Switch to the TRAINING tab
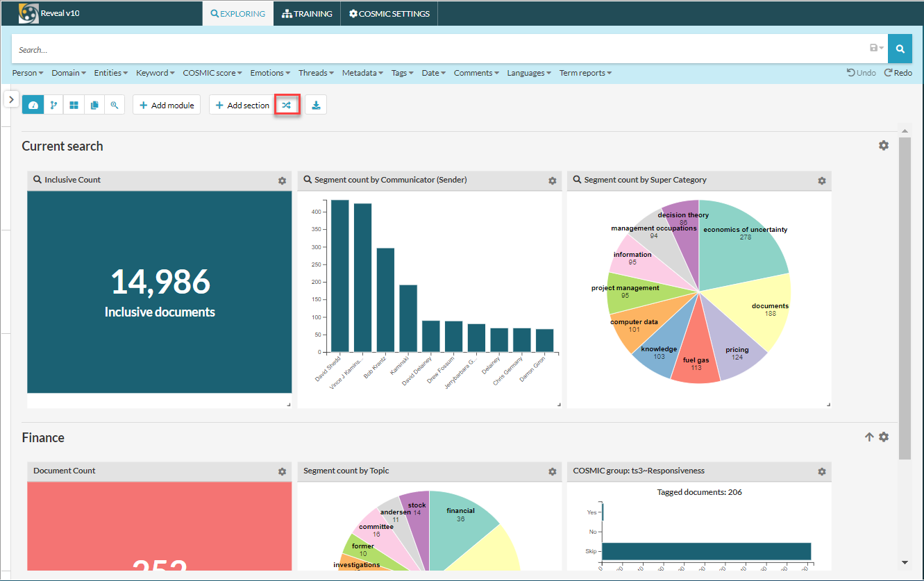The height and width of the screenshot is (581, 924). (x=307, y=14)
